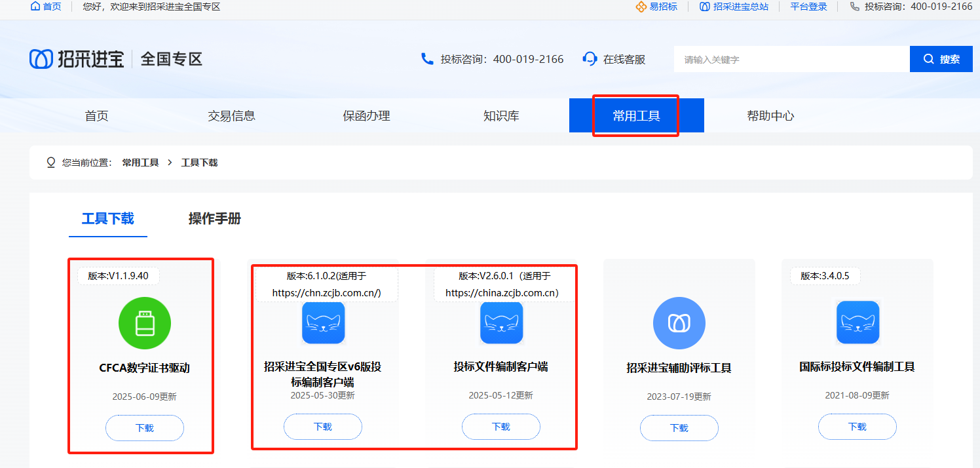Click the CFCA数字证书驱动 title
Image resolution: width=980 pixels, height=468 pixels.
coord(145,368)
